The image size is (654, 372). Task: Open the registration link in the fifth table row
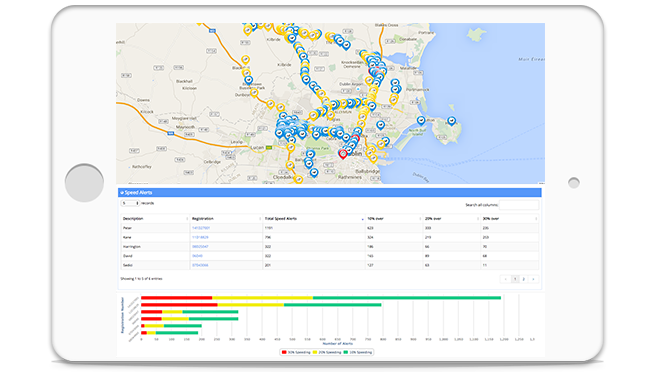click(x=200, y=265)
